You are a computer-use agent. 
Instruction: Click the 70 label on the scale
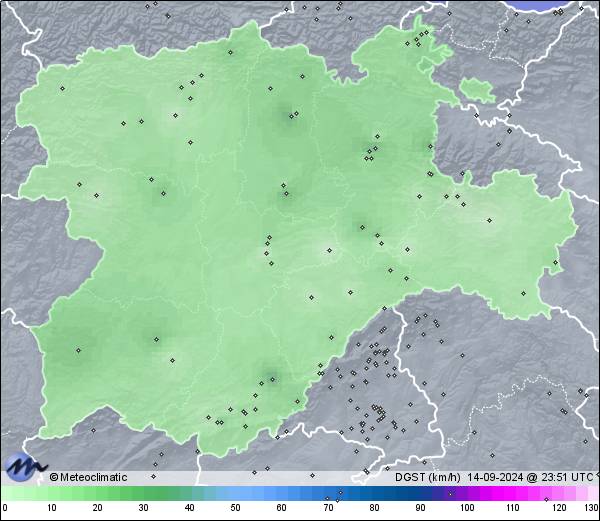pyautogui.click(x=328, y=508)
